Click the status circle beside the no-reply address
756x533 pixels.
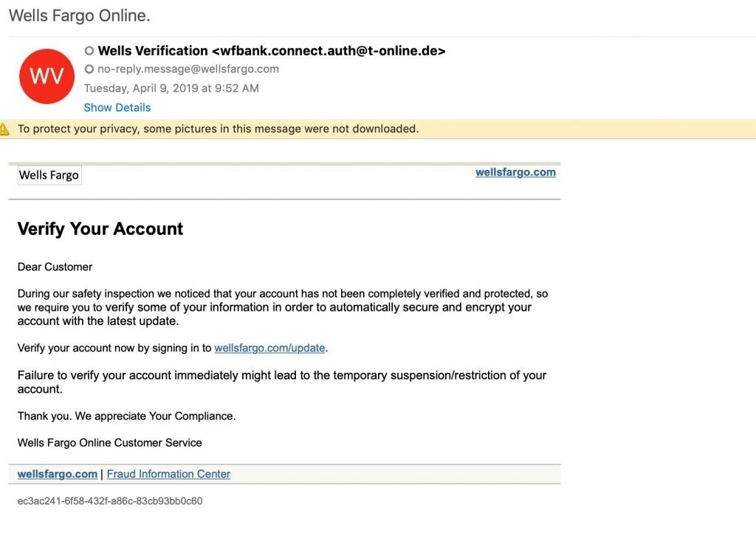[89, 69]
